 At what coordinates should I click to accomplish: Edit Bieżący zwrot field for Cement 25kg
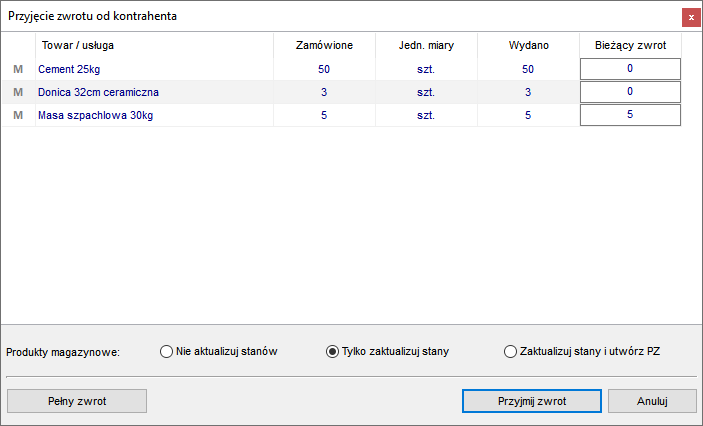point(630,69)
